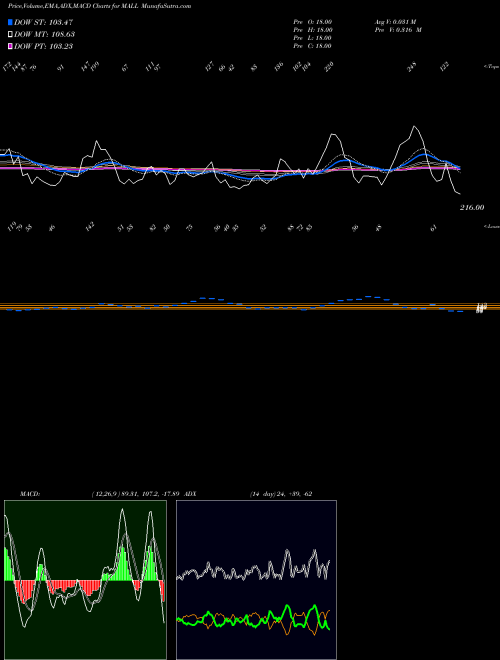Select the 'DOW ST: 103.47' legend text
Viewport: 500px width, 660px height.
(x=44, y=22)
